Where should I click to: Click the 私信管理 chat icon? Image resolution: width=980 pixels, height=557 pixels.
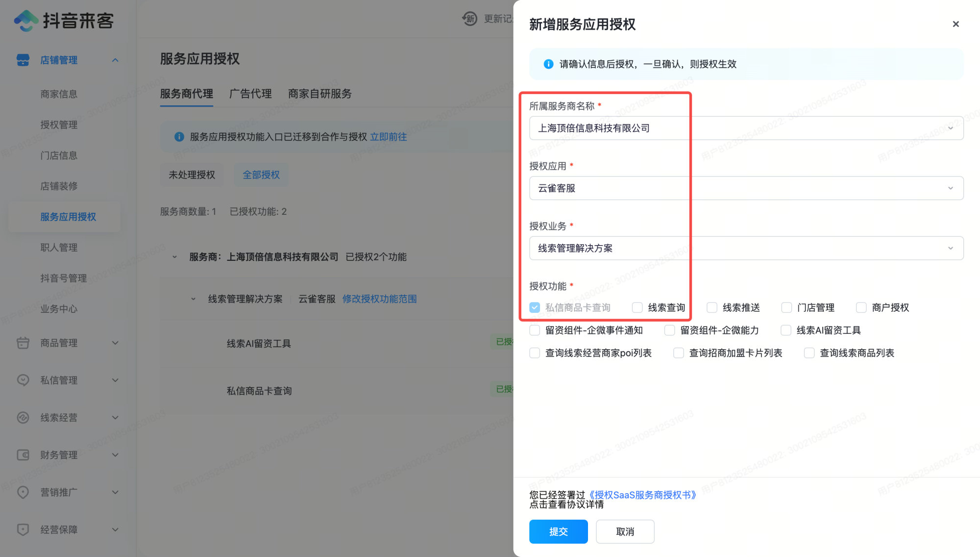pos(23,380)
